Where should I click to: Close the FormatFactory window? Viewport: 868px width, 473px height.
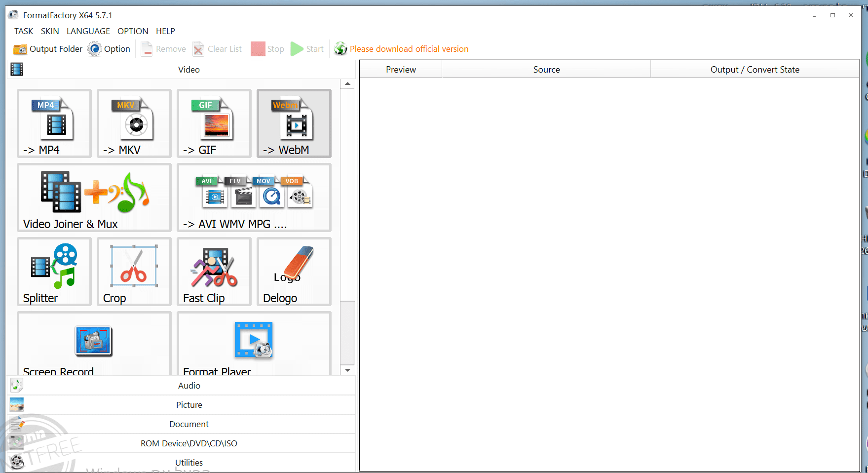coord(851,15)
